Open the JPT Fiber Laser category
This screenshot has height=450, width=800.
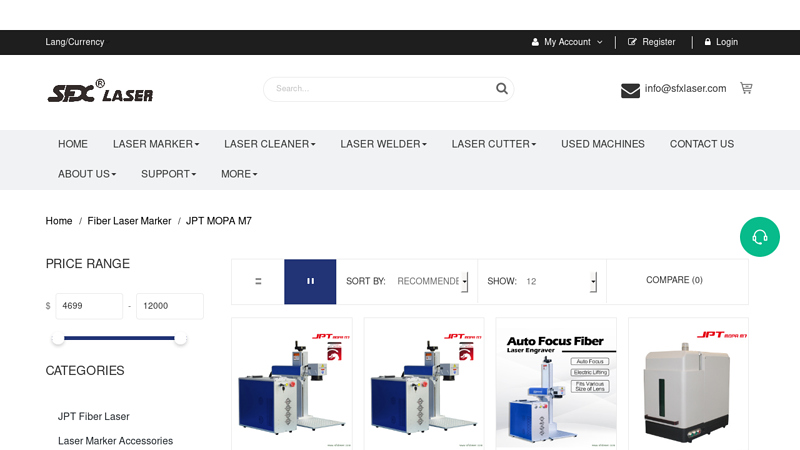tap(93, 416)
